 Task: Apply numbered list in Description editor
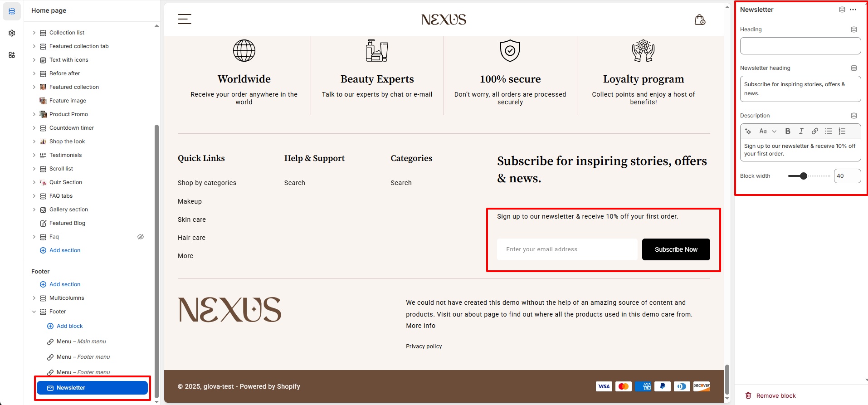click(x=842, y=131)
